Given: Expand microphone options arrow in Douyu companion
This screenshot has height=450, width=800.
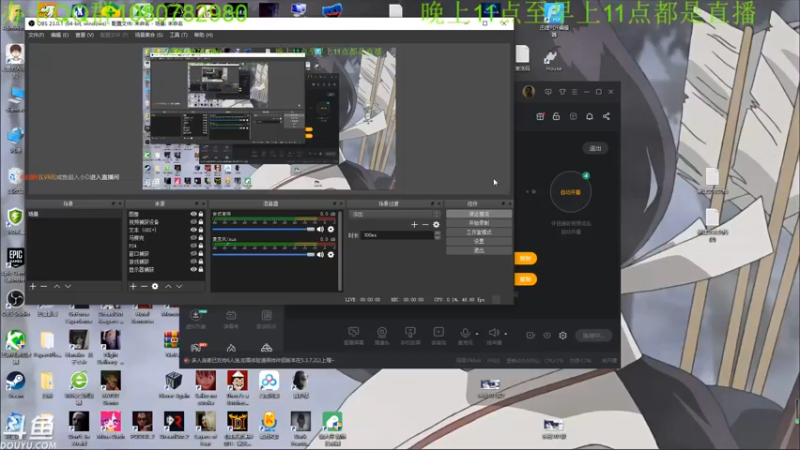Looking at the screenshot, I should (477, 334).
